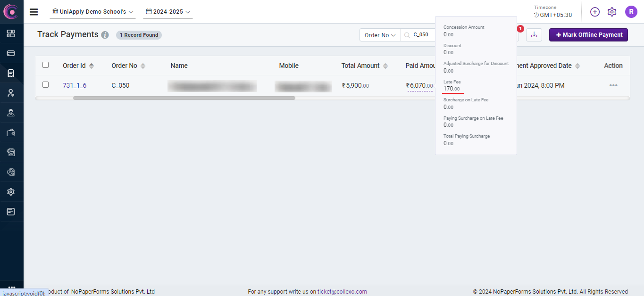Click the info icon beside Track Payments
This screenshot has width=644, height=296.
(105, 35)
